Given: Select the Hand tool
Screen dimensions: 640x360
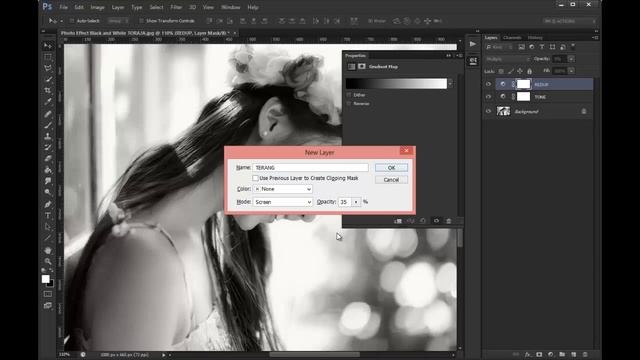Looking at the screenshot, I should (x=48, y=250).
